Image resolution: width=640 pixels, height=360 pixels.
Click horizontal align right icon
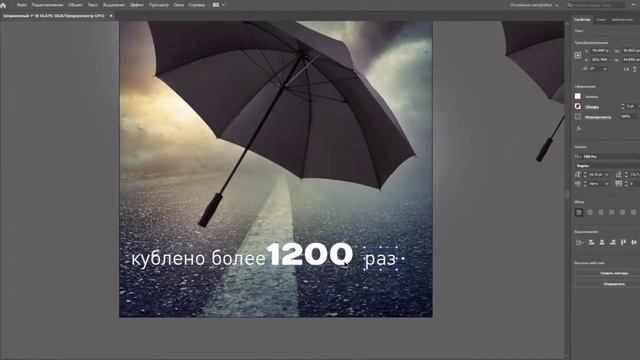[x=613, y=242]
